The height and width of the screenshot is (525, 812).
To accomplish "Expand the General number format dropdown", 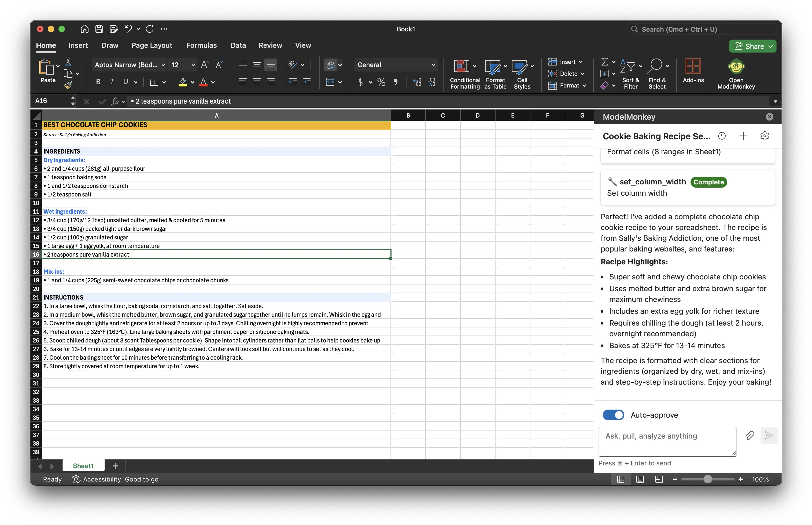I will [x=433, y=65].
